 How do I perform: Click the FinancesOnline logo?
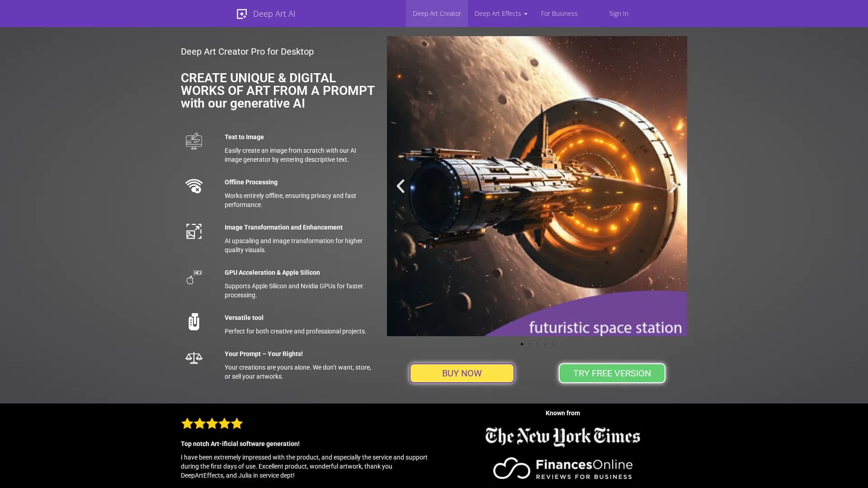point(563,468)
